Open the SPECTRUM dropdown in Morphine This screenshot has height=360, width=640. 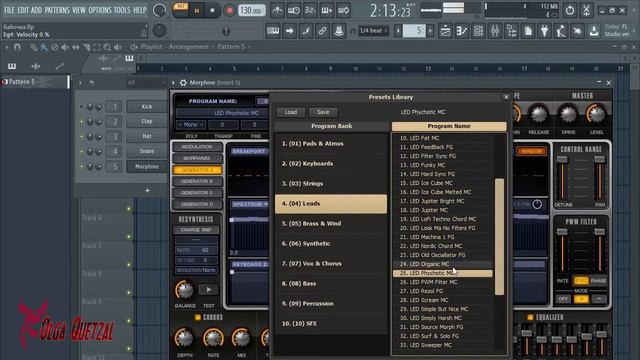pos(250,204)
